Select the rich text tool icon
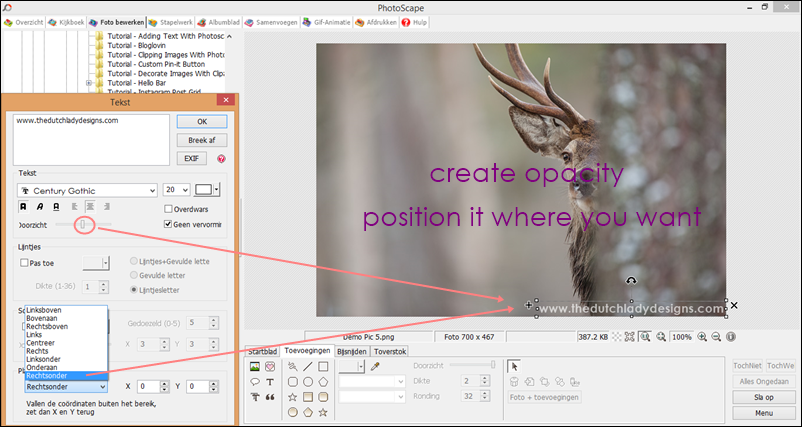 coord(255,397)
